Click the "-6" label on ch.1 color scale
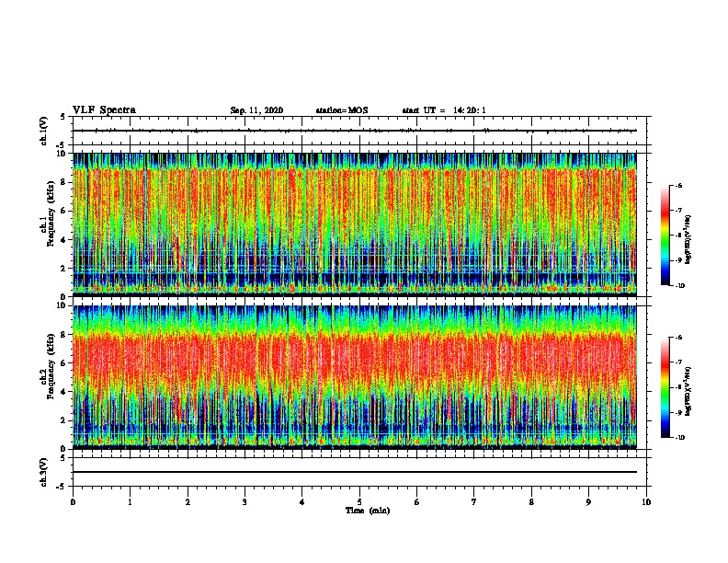Image resolution: width=728 pixels, height=563 pixels. [x=678, y=185]
